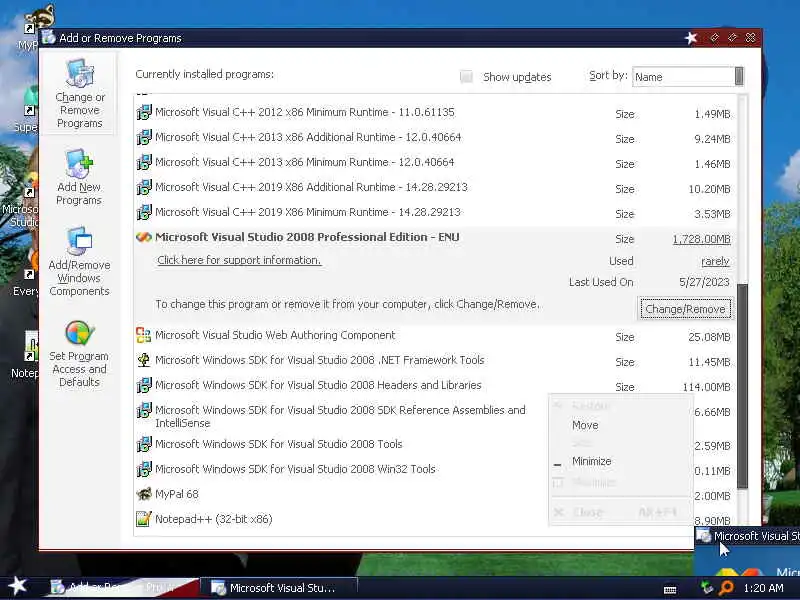Click Visual Studio Web Authoring Component icon
Image resolution: width=800 pixels, height=600 pixels.
144,335
